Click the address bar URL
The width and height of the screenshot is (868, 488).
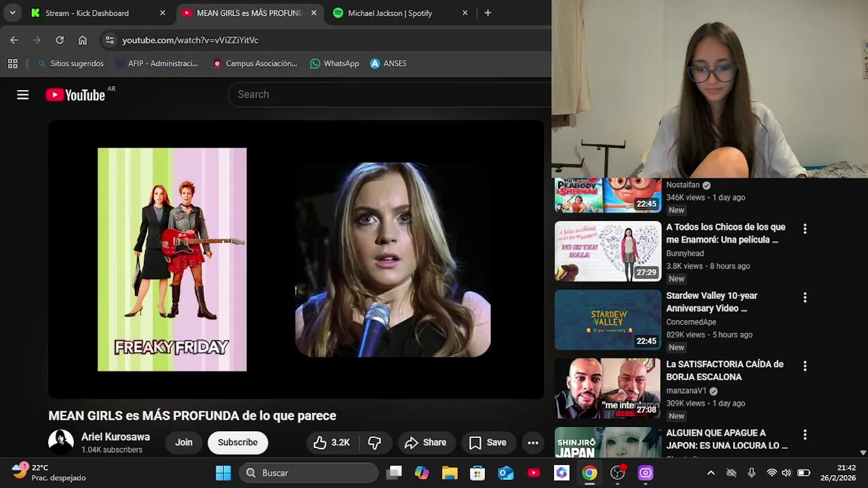(191, 40)
